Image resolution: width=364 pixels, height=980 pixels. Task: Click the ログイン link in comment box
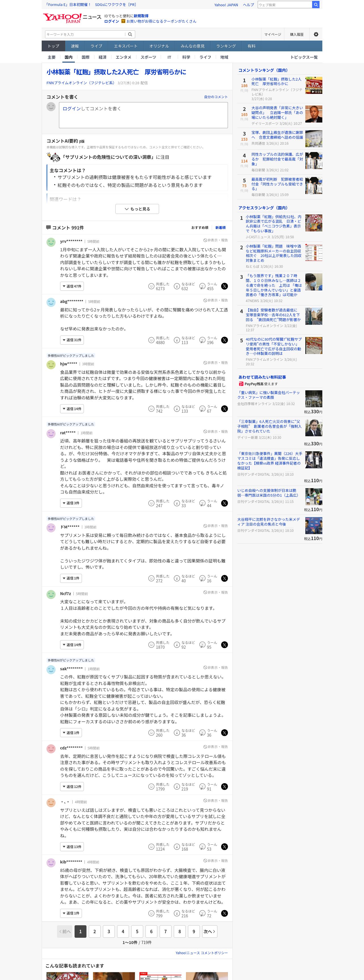click(x=72, y=109)
